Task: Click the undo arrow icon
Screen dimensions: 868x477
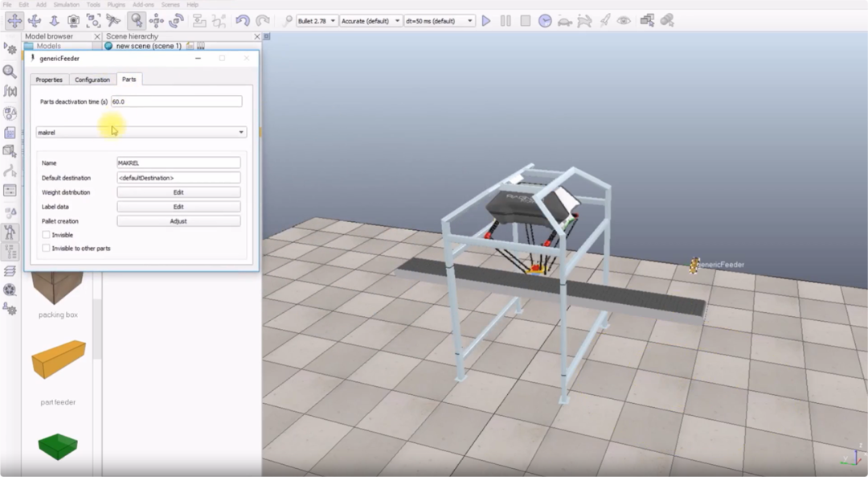Action: click(243, 21)
